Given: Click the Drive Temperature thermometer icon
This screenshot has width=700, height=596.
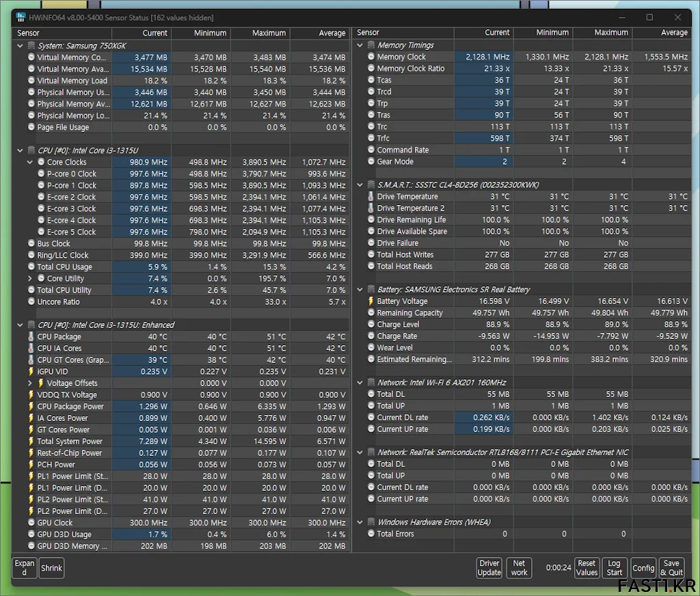Looking at the screenshot, I should coord(371,196).
